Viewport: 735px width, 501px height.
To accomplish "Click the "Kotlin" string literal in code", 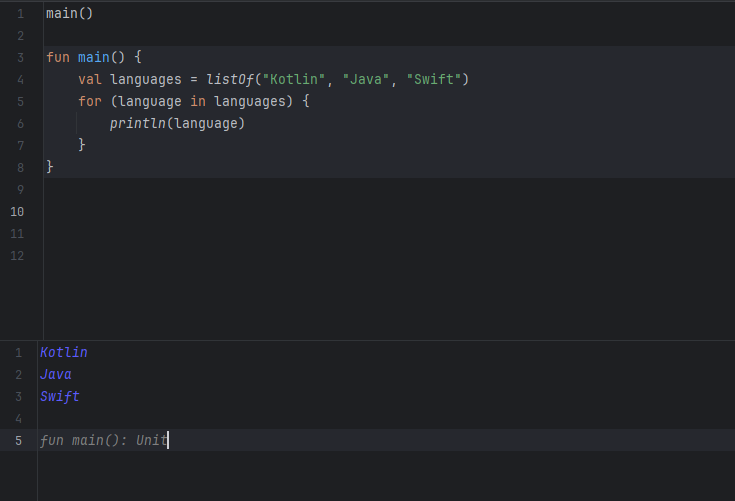I will click(x=294, y=80).
